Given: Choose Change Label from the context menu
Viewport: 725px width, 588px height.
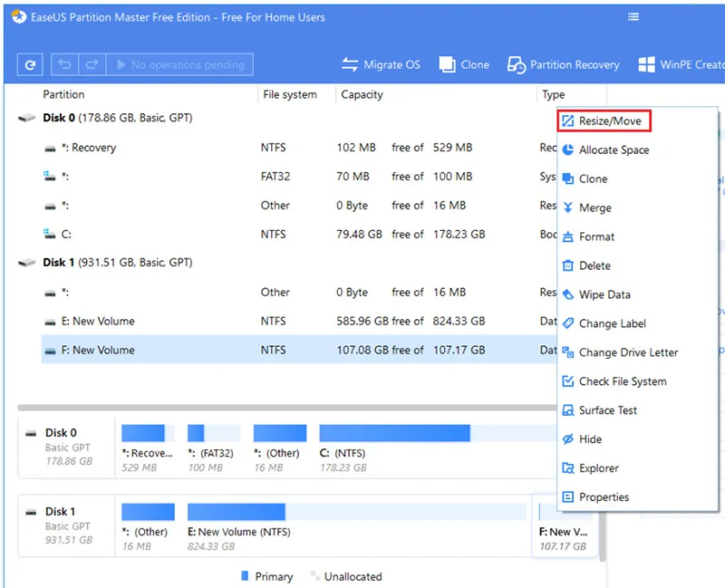Looking at the screenshot, I should (x=638, y=323).
